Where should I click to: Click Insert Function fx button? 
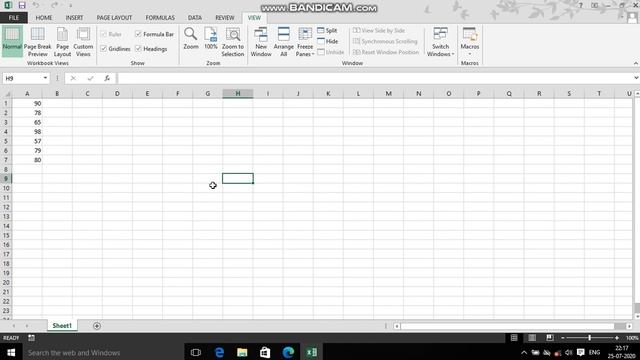pyautogui.click(x=107, y=78)
